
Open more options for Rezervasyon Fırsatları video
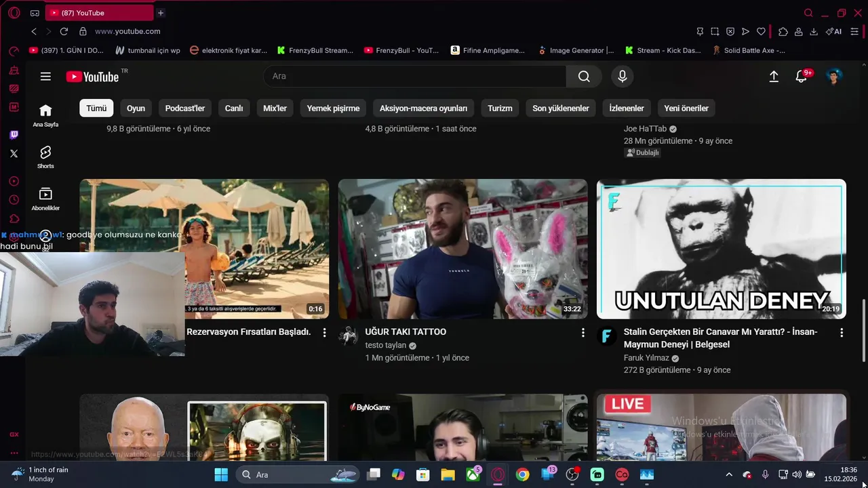(324, 333)
